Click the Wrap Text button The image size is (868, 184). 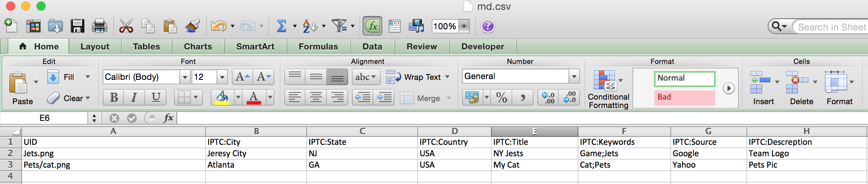418,77
